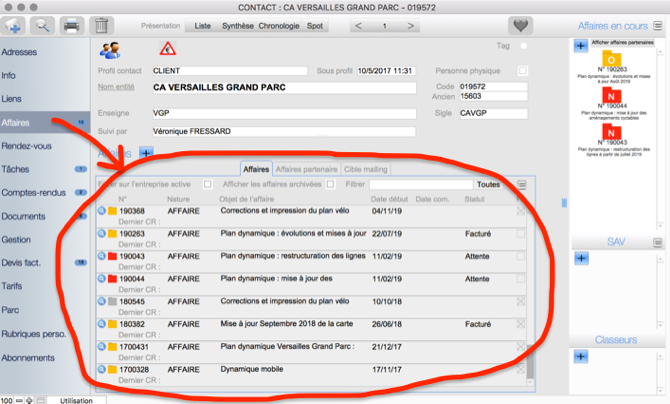Click the red warning triangle icon
670x404 pixels.
point(168,48)
